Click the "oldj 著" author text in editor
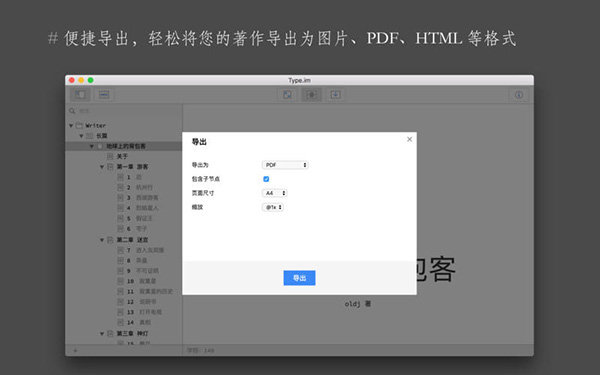 [x=358, y=304]
